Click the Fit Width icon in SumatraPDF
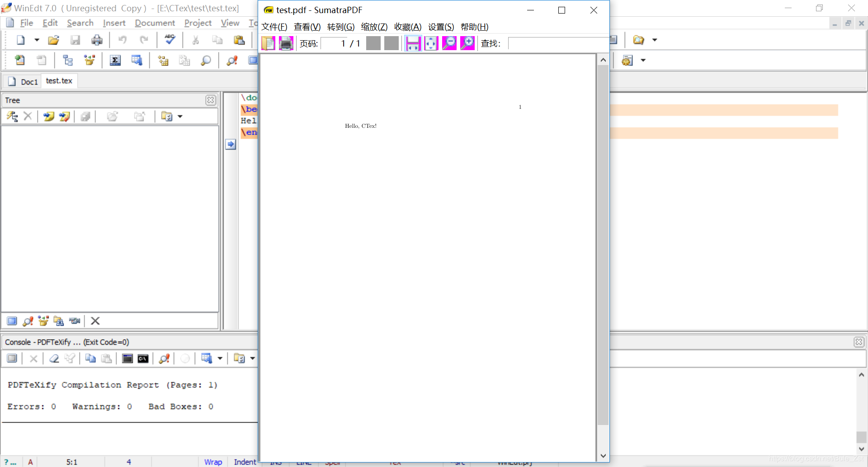The height and width of the screenshot is (467, 868). tap(413, 43)
